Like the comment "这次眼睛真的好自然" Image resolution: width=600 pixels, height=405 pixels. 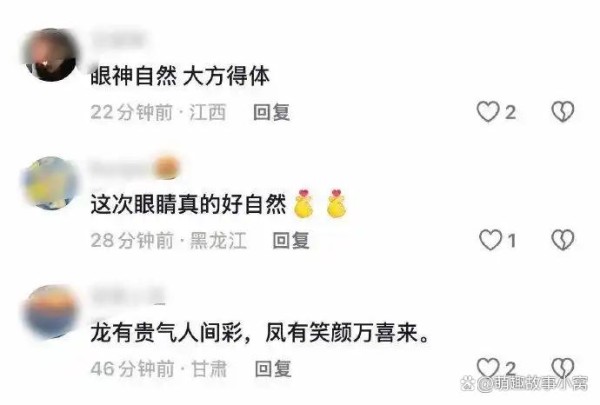[490, 240]
